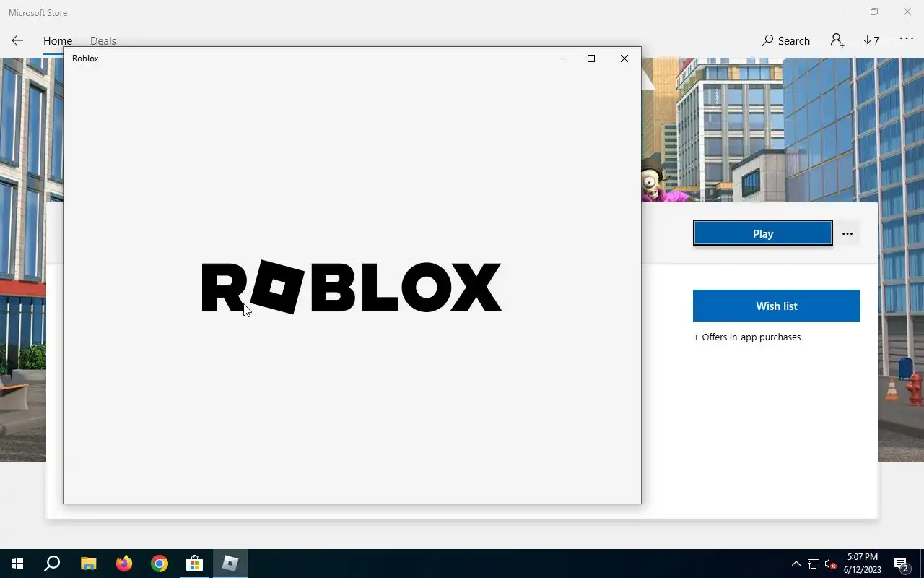Minimize the Roblox window
The image size is (924, 578).
point(558,59)
